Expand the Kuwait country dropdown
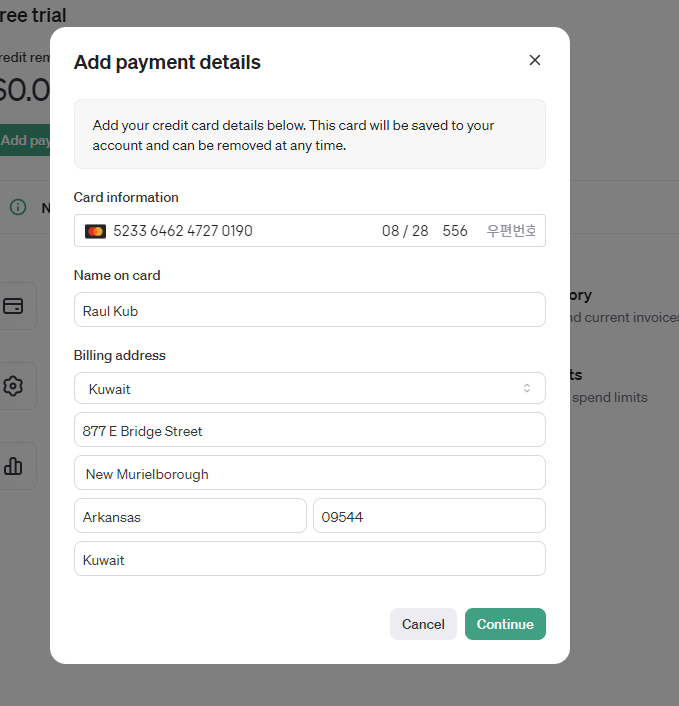Image resolution: width=679 pixels, height=706 pixels. click(x=310, y=388)
